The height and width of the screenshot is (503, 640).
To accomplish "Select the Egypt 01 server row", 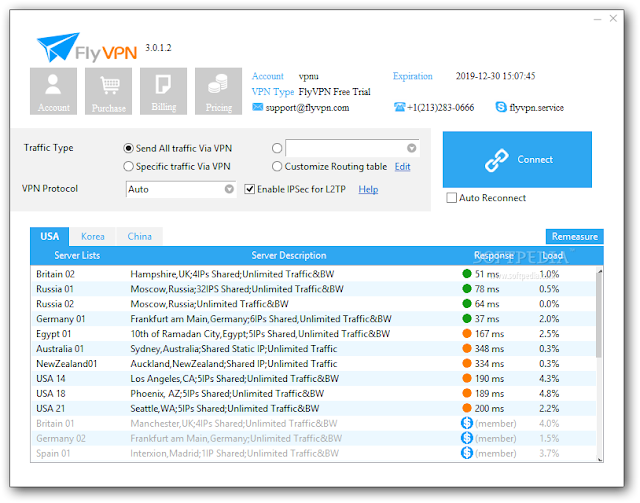I will 313,334.
